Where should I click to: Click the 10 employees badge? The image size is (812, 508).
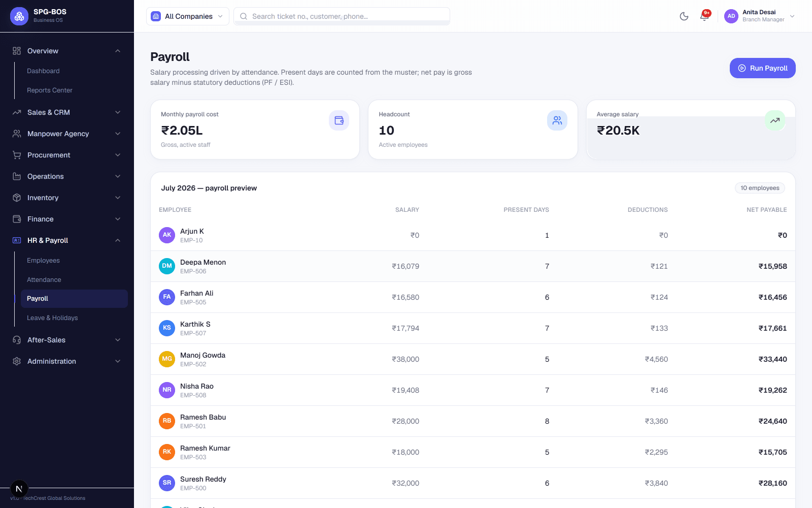[x=760, y=188]
